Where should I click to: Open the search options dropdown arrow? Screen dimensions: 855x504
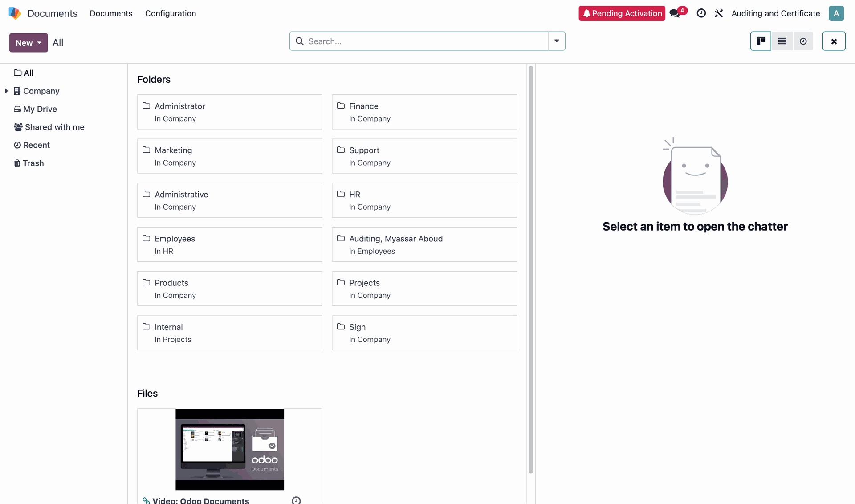[x=557, y=41]
